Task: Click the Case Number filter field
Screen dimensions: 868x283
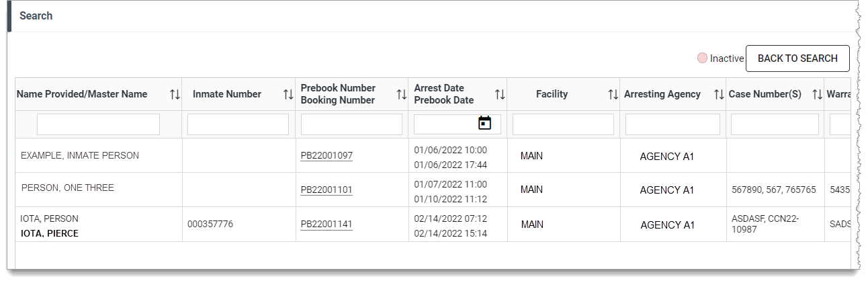Action: [775, 124]
